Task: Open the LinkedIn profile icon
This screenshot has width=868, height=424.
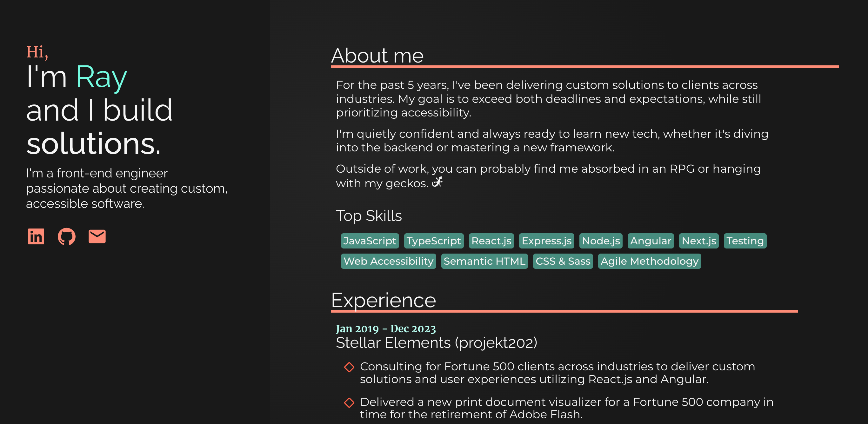Action: click(x=36, y=236)
